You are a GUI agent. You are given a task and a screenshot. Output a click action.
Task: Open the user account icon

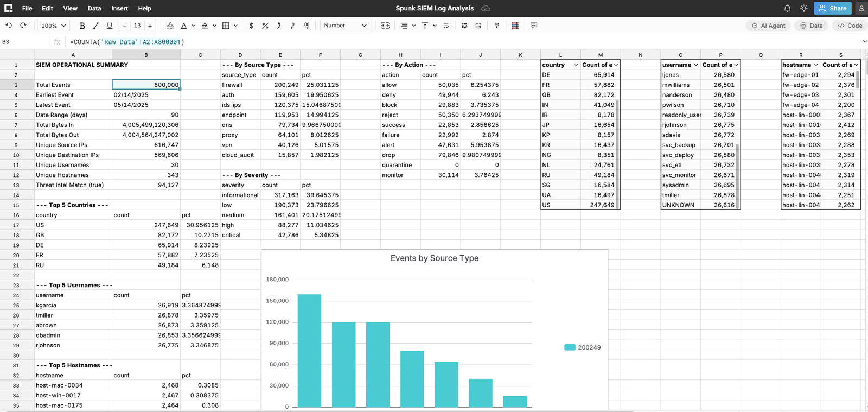pyautogui.click(x=861, y=8)
